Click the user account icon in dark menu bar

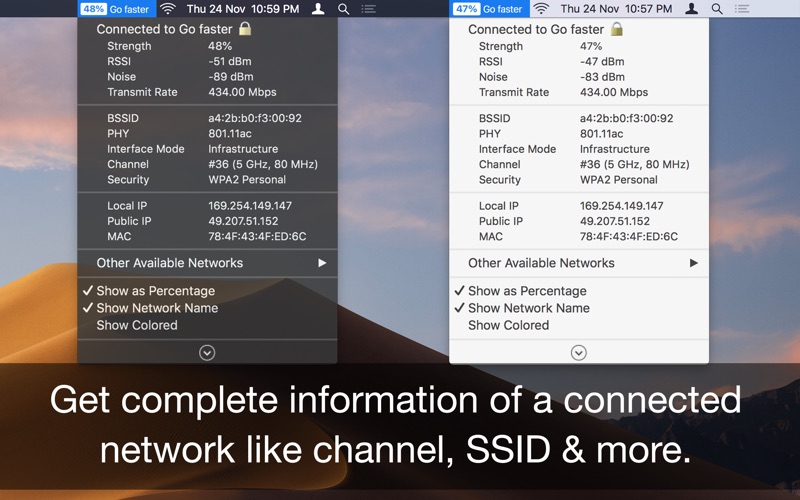click(x=318, y=9)
